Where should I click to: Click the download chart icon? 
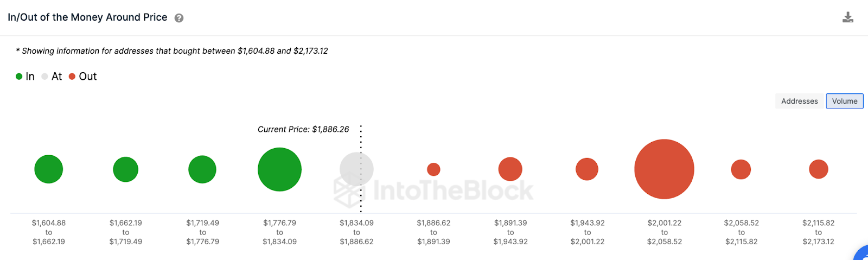click(848, 17)
